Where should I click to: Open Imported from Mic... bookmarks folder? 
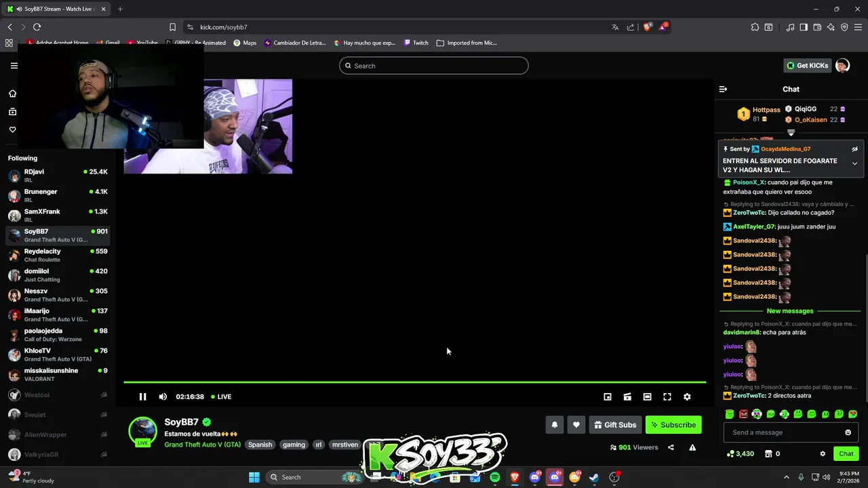point(467,43)
